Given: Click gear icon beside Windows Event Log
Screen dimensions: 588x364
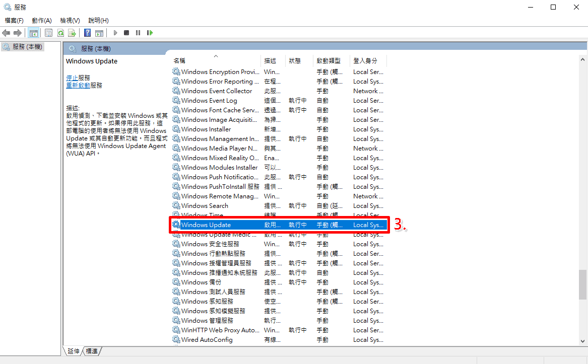Looking at the screenshot, I should (176, 100).
